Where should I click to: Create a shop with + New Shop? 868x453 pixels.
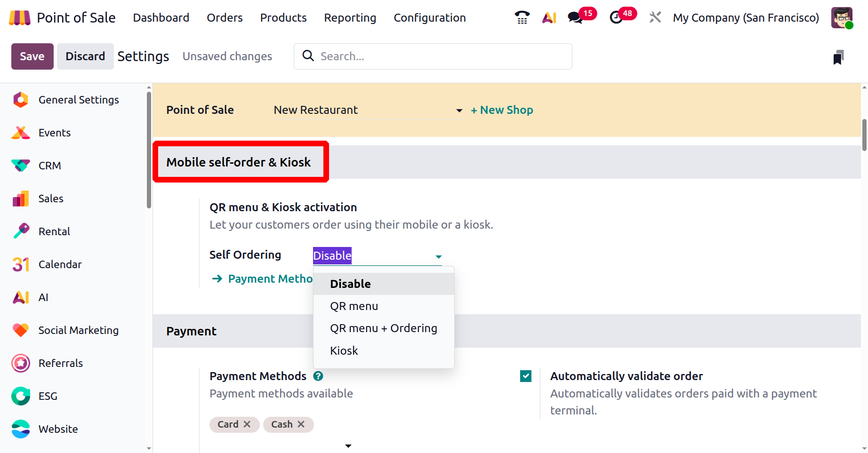coord(502,110)
